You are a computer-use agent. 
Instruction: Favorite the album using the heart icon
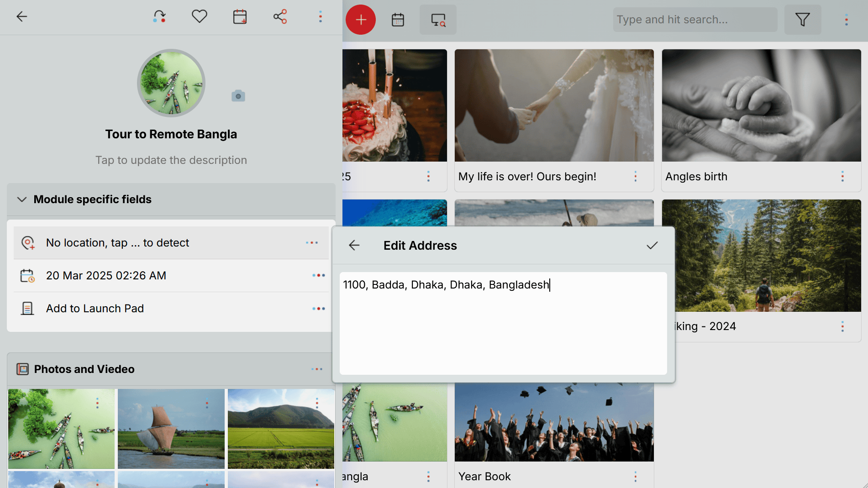click(199, 16)
